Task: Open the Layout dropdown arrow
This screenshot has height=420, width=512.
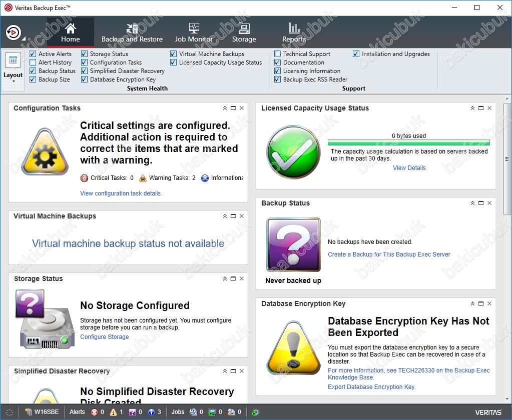Action: [14, 81]
